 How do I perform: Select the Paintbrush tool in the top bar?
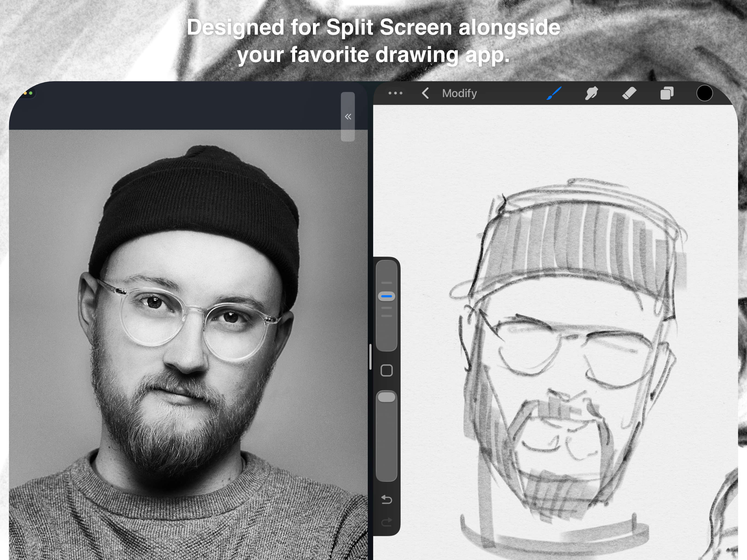pos(554,94)
